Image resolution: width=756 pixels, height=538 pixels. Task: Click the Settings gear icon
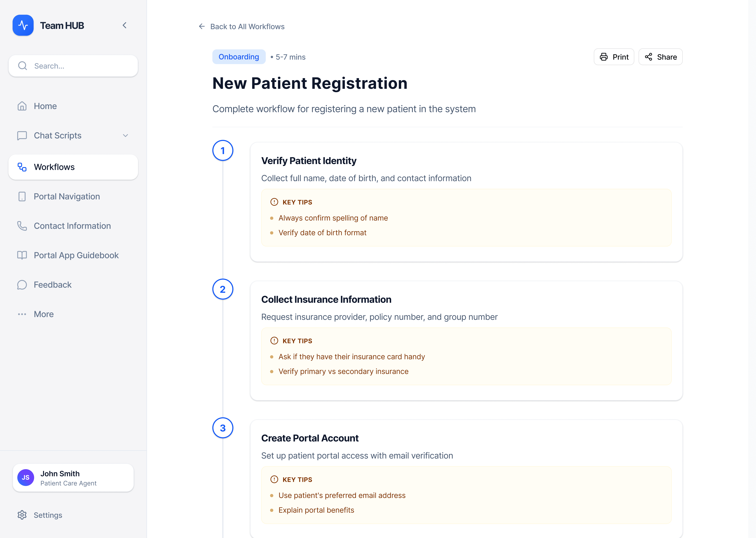(22, 515)
